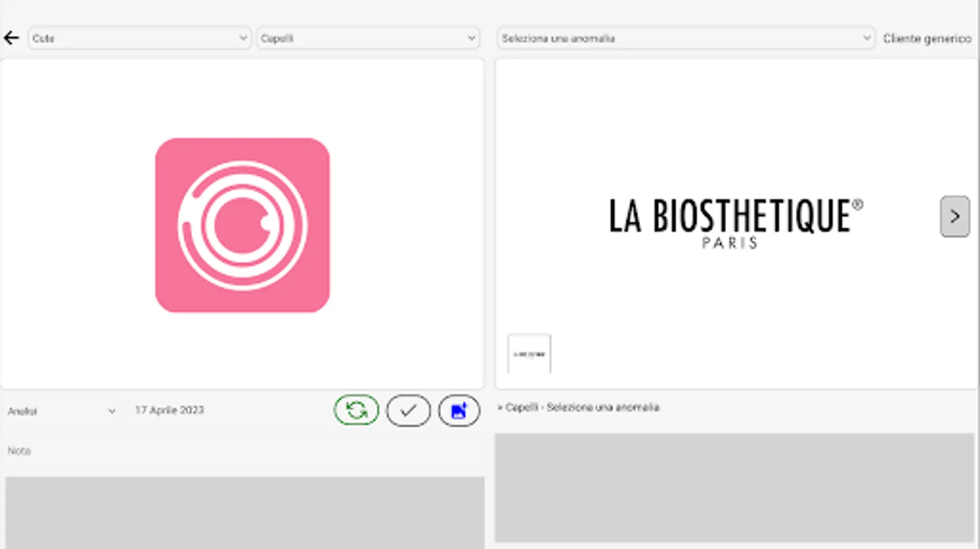Click the 'Cliente generico' label

(x=927, y=38)
